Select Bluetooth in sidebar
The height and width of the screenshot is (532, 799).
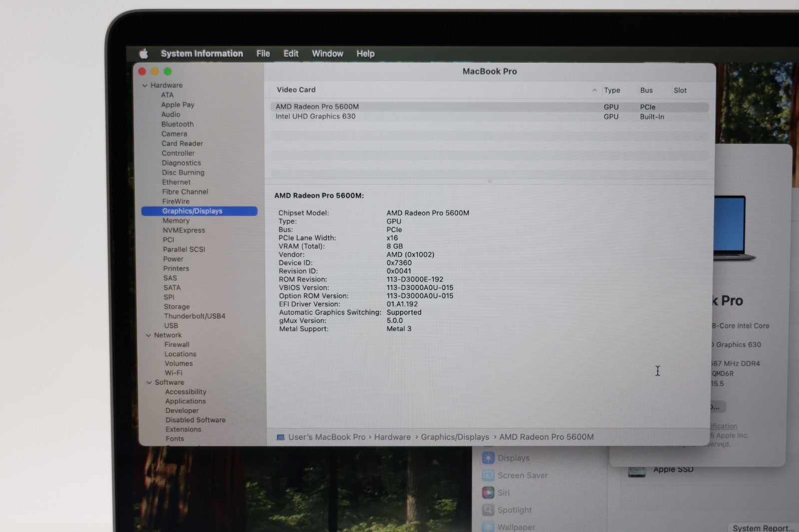(x=177, y=124)
